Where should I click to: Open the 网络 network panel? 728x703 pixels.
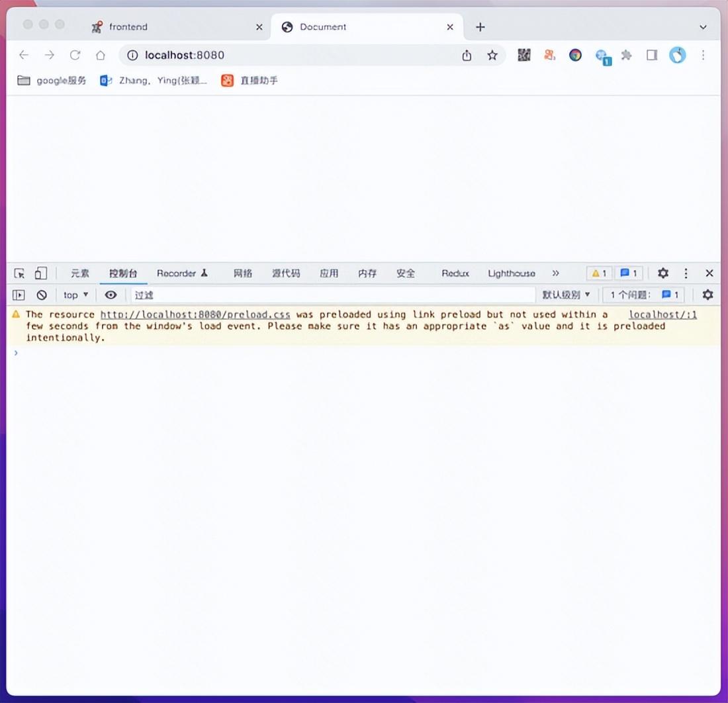(x=242, y=273)
